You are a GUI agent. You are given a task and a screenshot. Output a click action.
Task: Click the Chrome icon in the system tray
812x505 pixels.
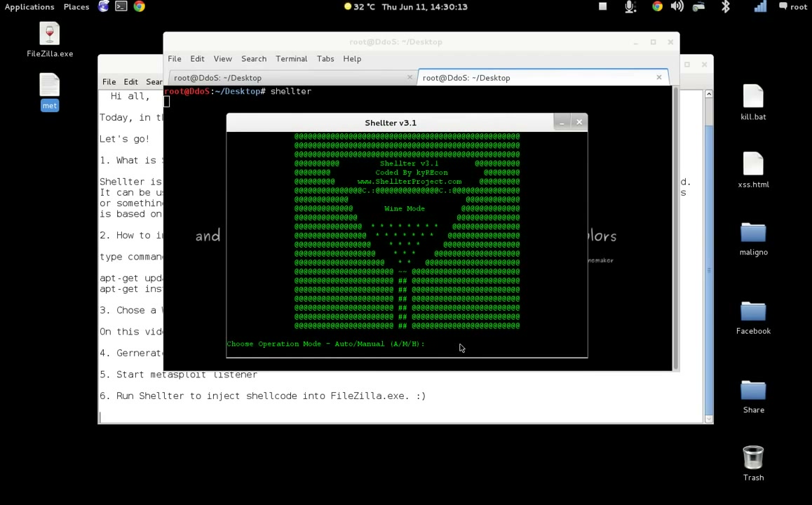tap(657, 7)
